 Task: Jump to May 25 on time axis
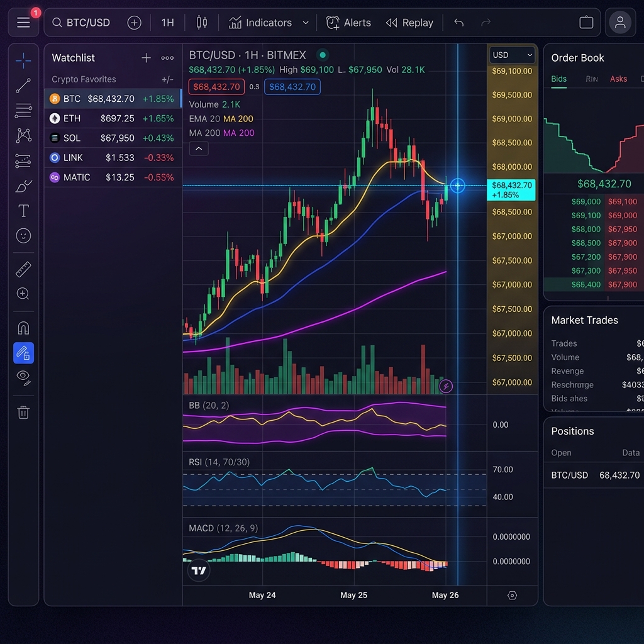tap(353, 595)
